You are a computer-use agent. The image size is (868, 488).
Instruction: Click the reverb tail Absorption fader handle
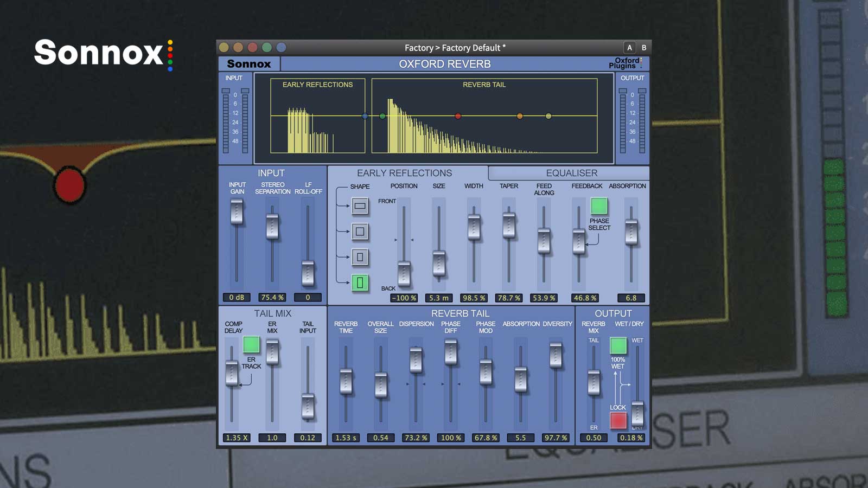pyautogui.click(x=520, y=380)
